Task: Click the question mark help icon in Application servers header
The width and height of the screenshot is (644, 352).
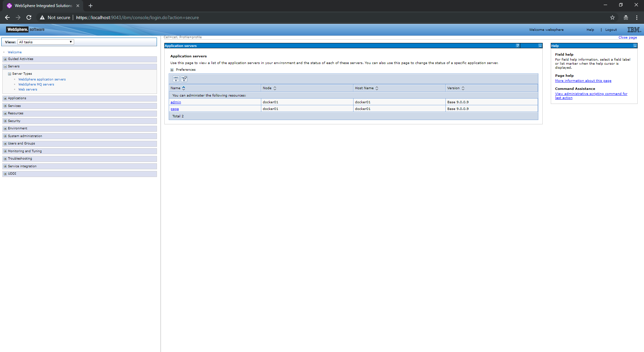Action: click(x=518, y=46)
